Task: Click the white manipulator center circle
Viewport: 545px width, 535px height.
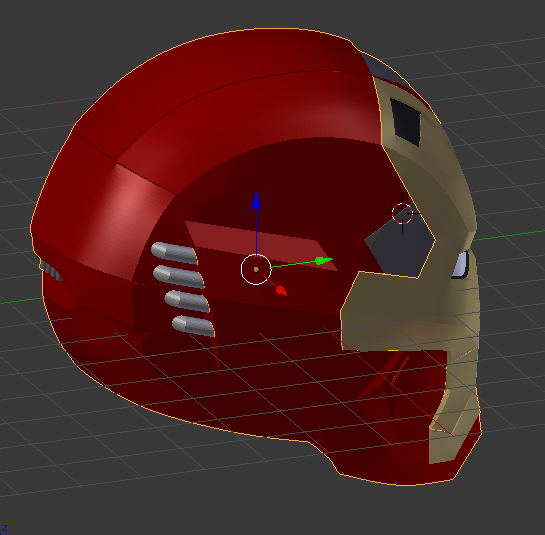Action: click(x=256, y=269)
